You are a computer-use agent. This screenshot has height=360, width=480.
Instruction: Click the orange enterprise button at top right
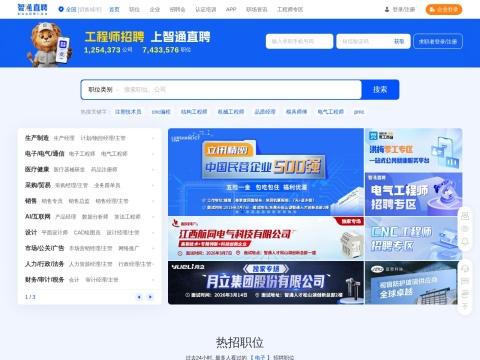[444, 9]
